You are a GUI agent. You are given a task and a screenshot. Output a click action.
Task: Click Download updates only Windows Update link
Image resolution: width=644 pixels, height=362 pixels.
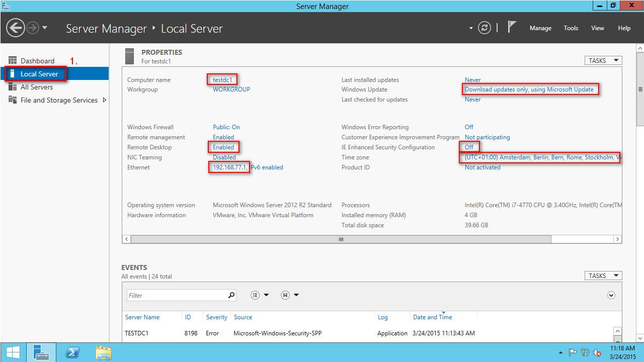click(x=529, y=89)
